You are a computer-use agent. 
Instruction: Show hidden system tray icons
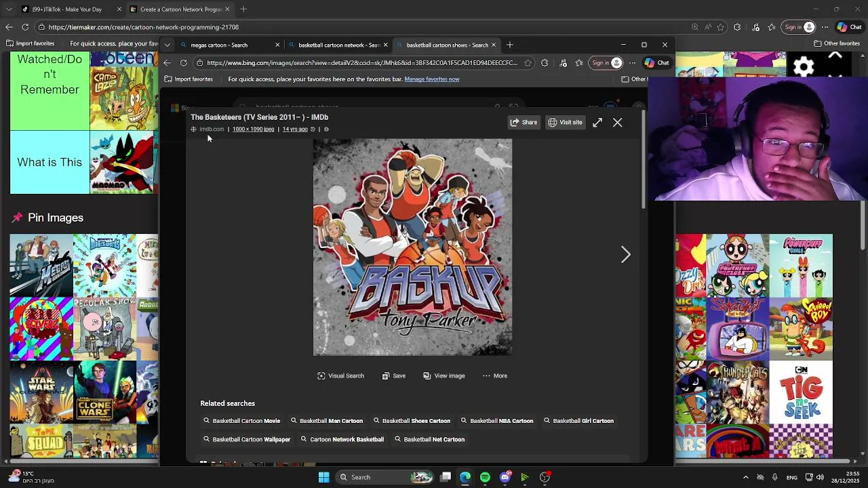745,477
